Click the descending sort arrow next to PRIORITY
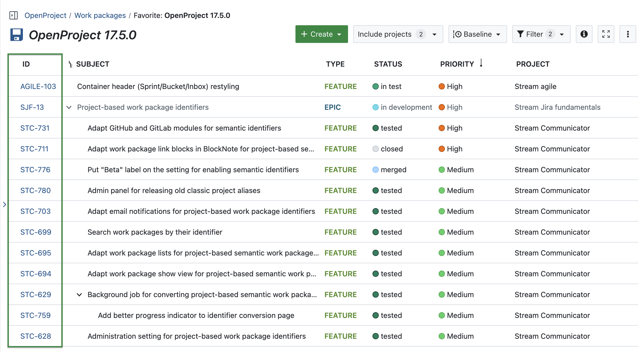Image resolution: width=644 pixels, height=352 pixels. coord(481,63)
